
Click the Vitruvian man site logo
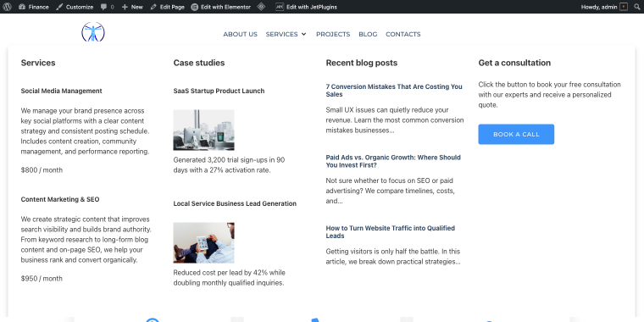tap(93, 32)
